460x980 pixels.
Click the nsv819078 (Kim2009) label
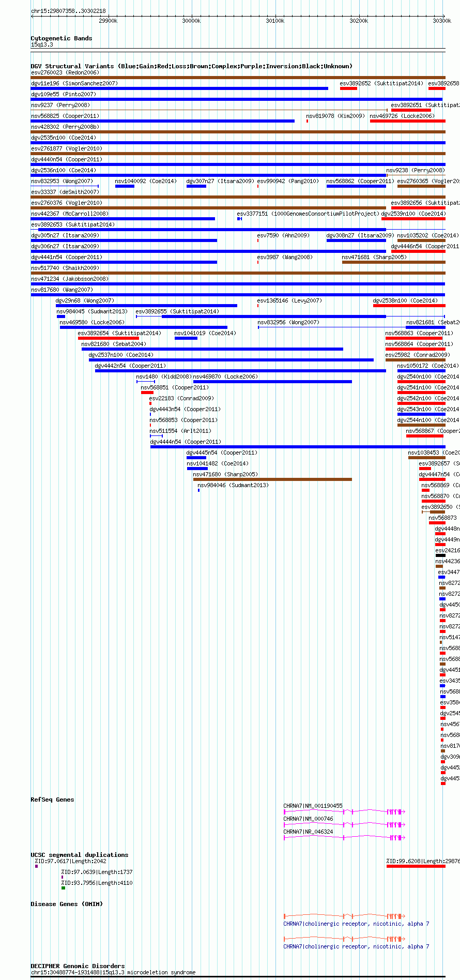[335, 116]
